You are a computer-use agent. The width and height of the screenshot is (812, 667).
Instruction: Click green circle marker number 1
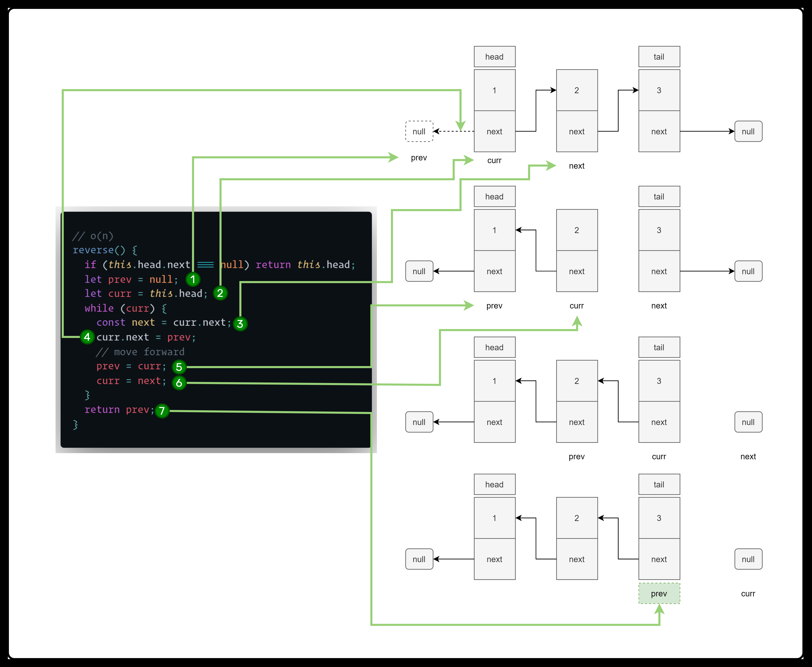click(193, 279)
